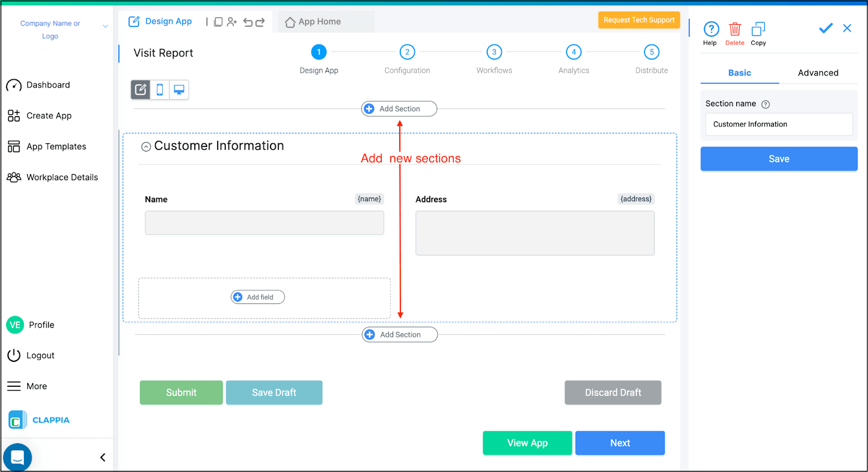Click the blue Save button
This screenshot has width=868, height=472.
point(779,159)
